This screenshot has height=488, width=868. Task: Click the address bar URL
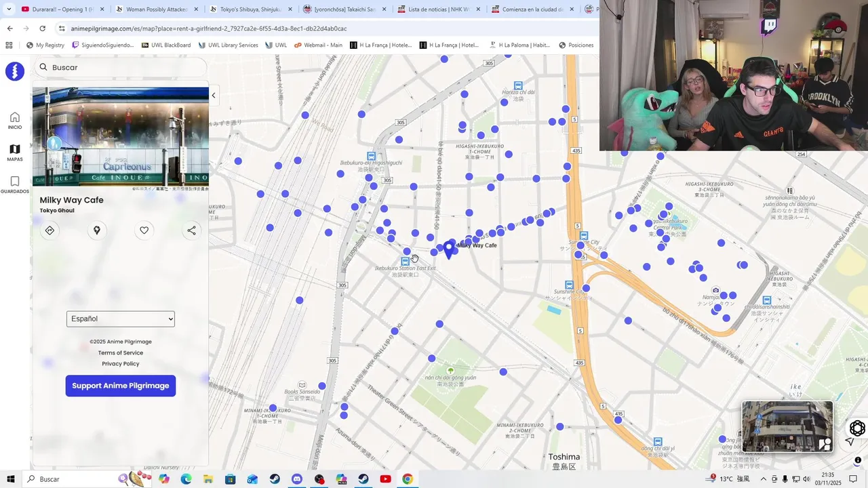[209, 28]
